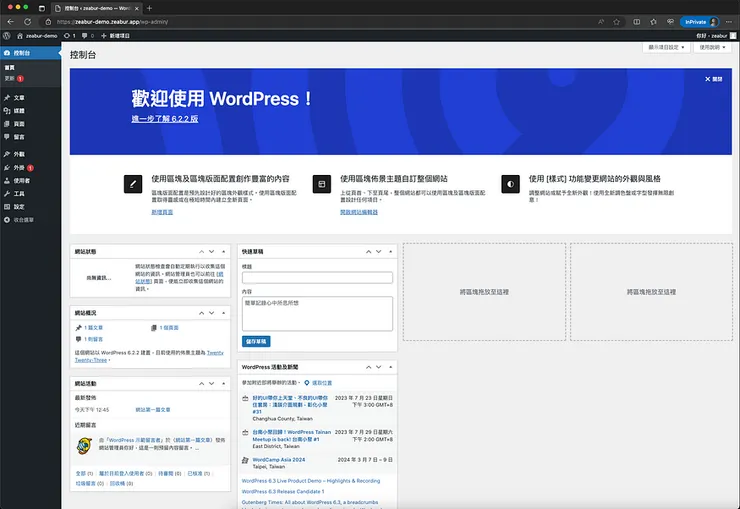Move Site Health (網站狀態) panel down

211,251
